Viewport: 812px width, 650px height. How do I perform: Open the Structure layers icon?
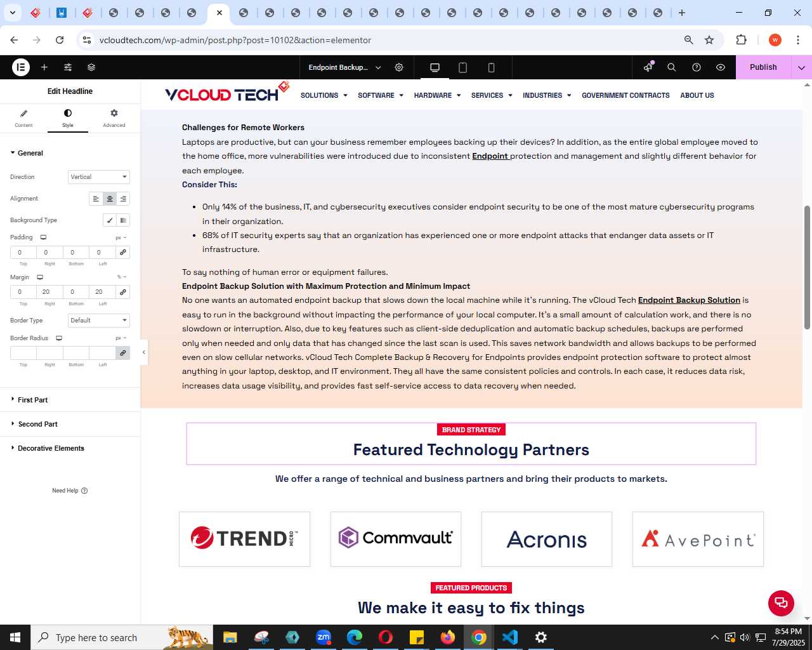click(x=91, y=67)
